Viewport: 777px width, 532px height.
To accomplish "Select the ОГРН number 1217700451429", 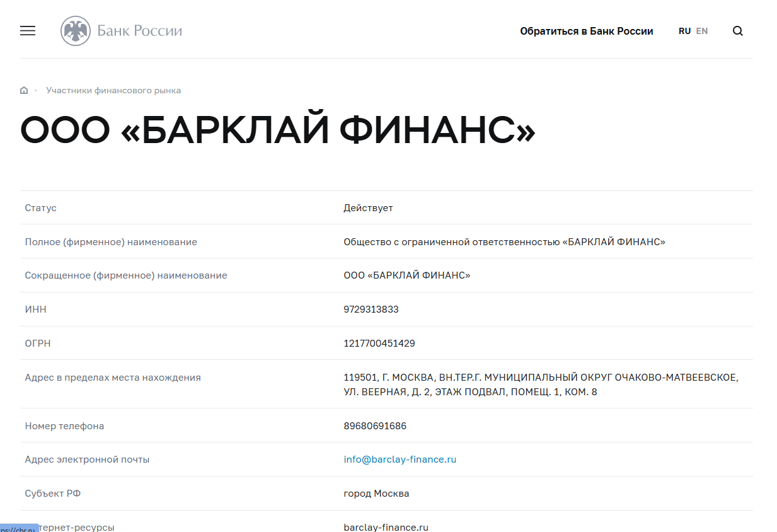I will click(378, 343).
